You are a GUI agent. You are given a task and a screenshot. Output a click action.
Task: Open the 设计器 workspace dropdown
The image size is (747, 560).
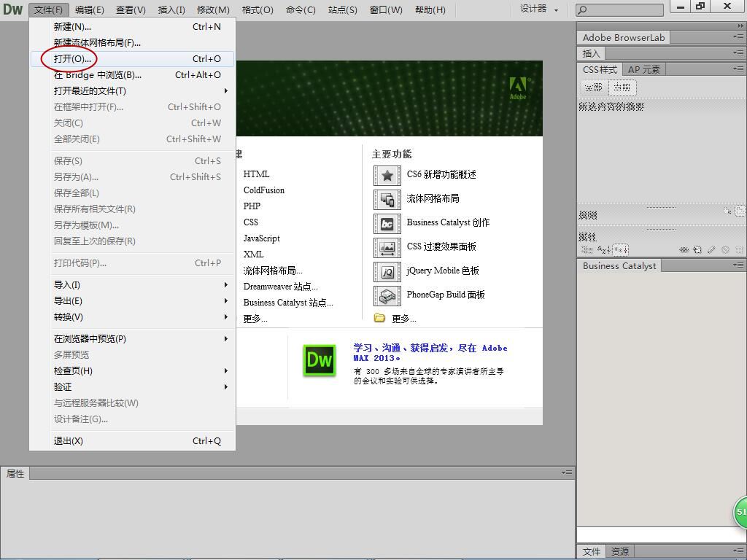pyautogui.click(x=539, y=9)
